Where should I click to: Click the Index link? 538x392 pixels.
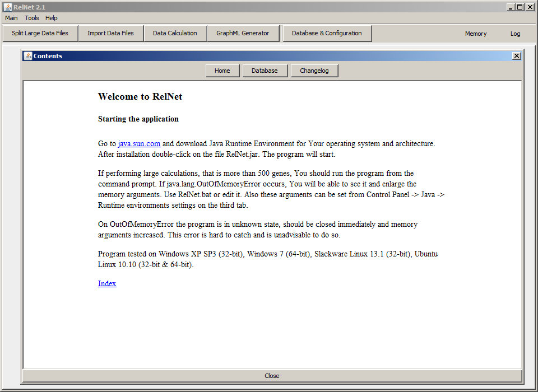click(107, 283)
